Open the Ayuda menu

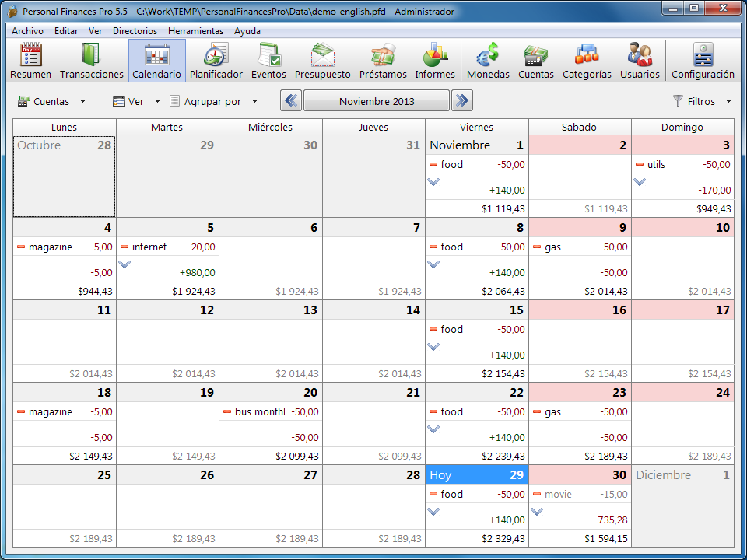coord(247,31)
